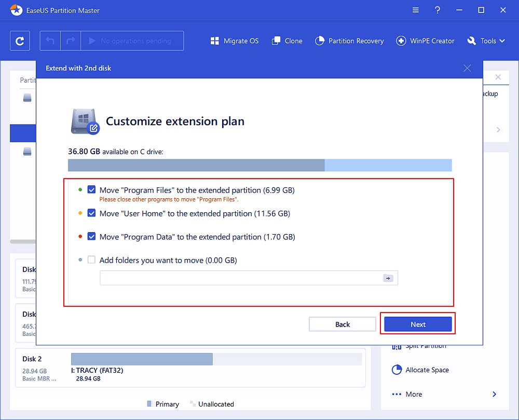Image resolution: width=519 pixels, height=420 pixels.
Task: Click the horizontal scrollbar in partition list
Action: click(23, 241)
